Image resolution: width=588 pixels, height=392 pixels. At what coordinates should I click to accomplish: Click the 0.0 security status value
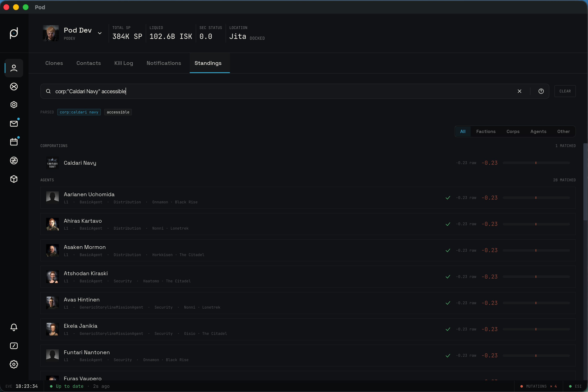[206, 37]
